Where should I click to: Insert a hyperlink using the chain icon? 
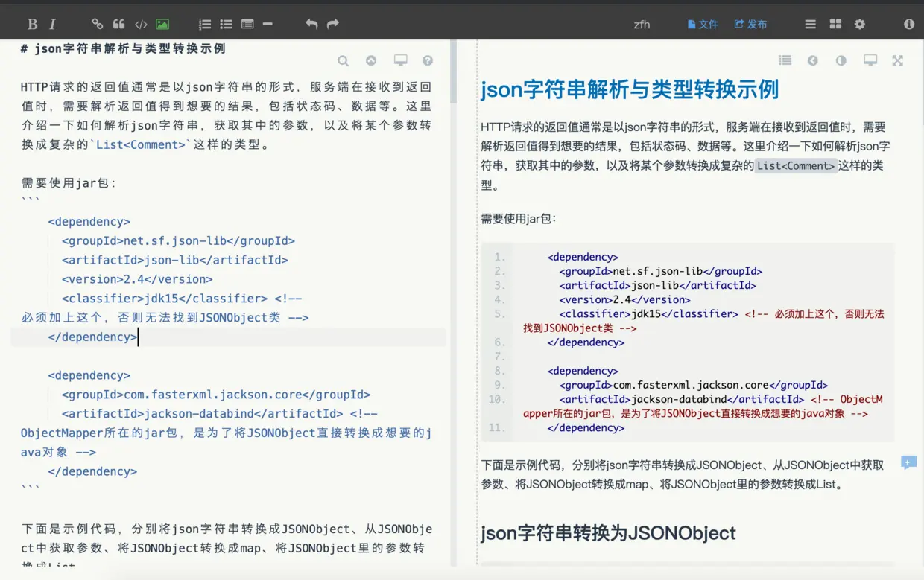(98, 24)
